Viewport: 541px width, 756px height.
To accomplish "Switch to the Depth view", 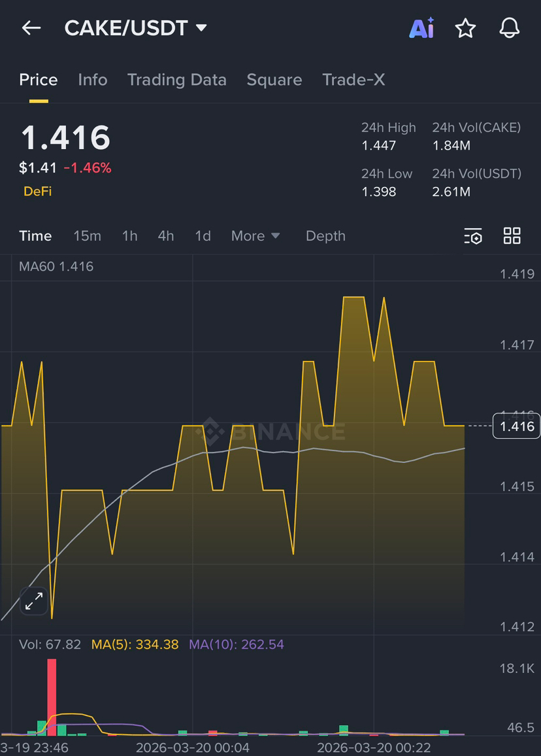I will click(325, 236).
